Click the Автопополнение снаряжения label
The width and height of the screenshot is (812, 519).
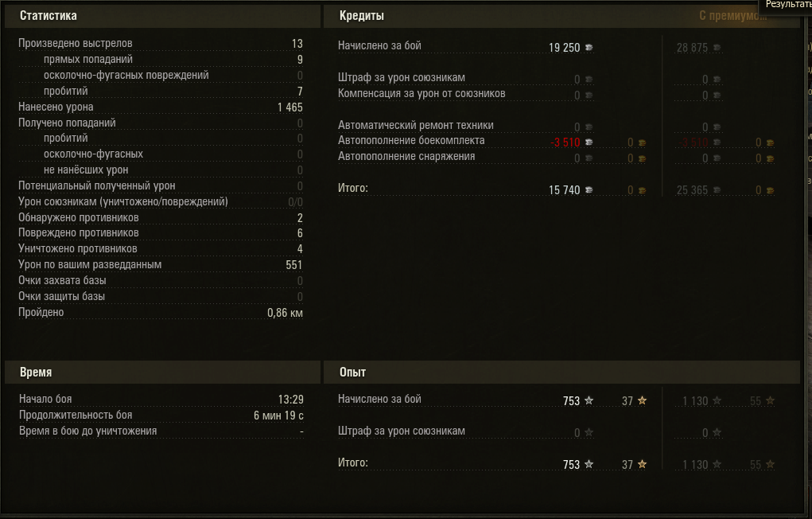tap(406, 157)
